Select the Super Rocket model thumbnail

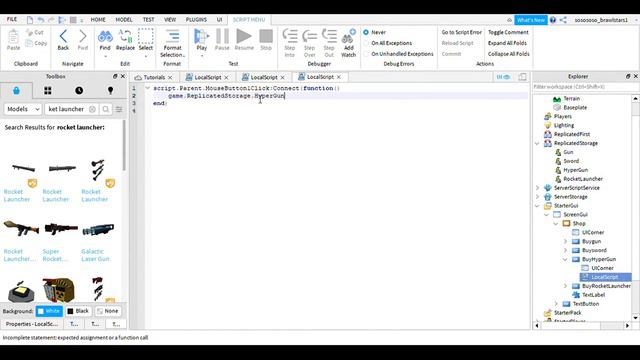coord(61,229)
